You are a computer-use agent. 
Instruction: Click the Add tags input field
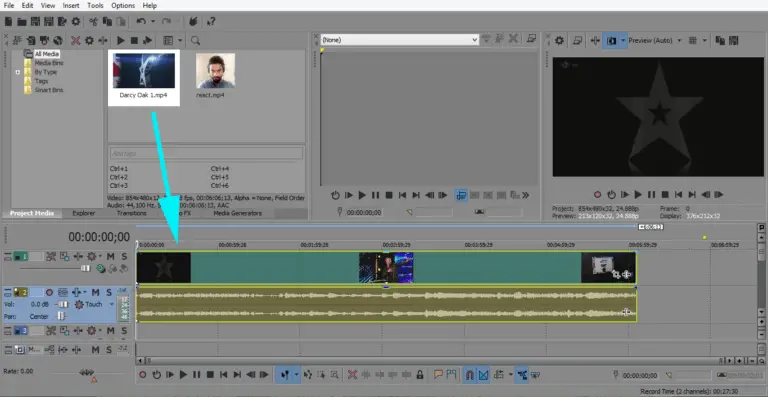click(206, 153)
